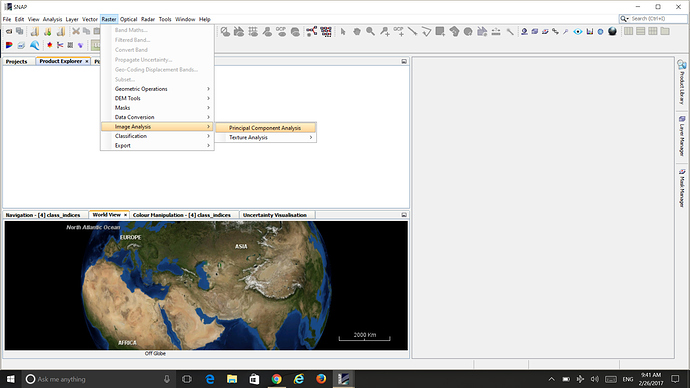Open the Analysis menu
The image size is (690, 388).
[x=52, y=19]
